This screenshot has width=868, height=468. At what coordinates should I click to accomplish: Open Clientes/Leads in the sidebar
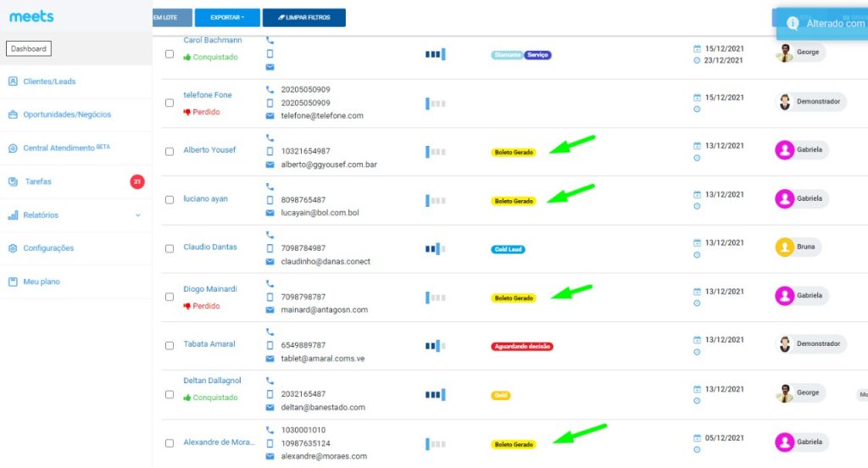[x=49, y=81]
